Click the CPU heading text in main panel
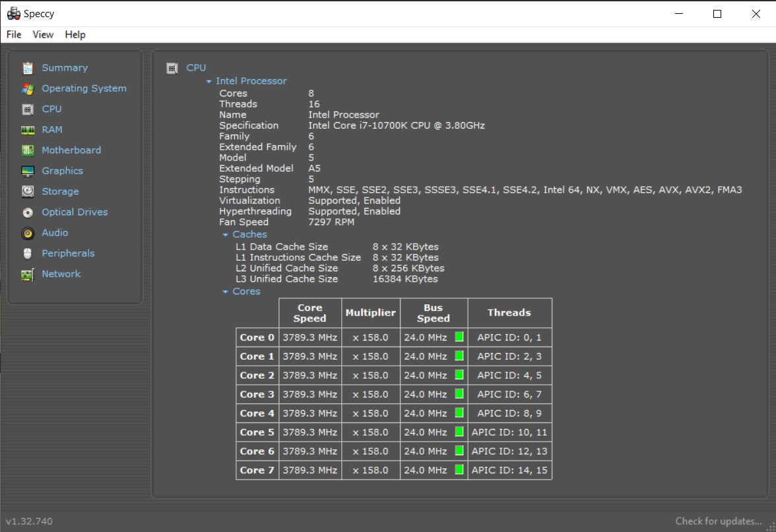The height and width of the screenshot is (532, 776). click(x=196, y=68)
